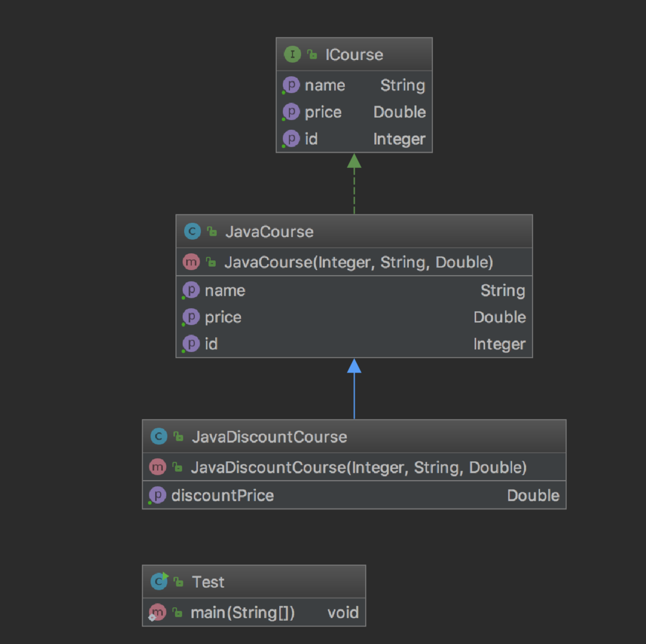
Task: Click the green dashed implements arrow
Action: (354, 187)
